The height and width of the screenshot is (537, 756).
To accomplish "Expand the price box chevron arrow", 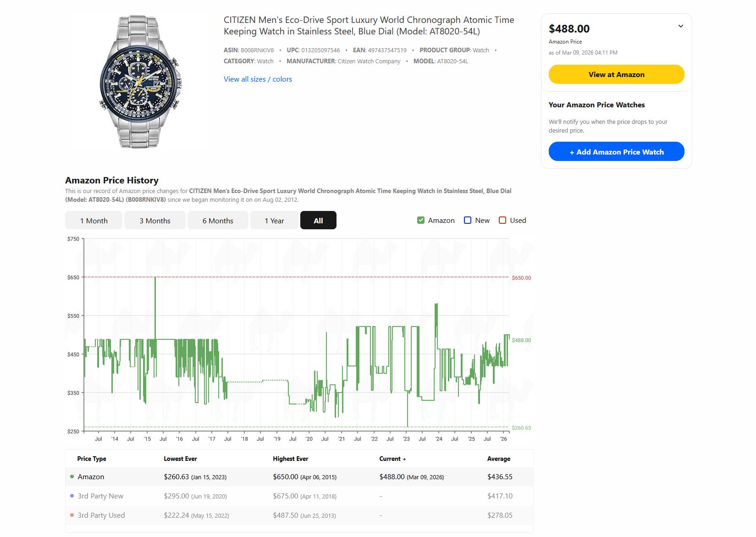I will click(680, 26).
